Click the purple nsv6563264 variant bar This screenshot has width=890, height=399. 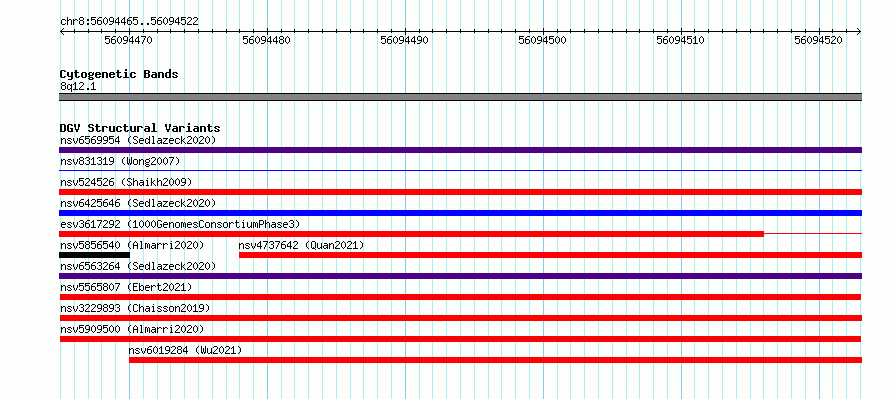[460, 276]
